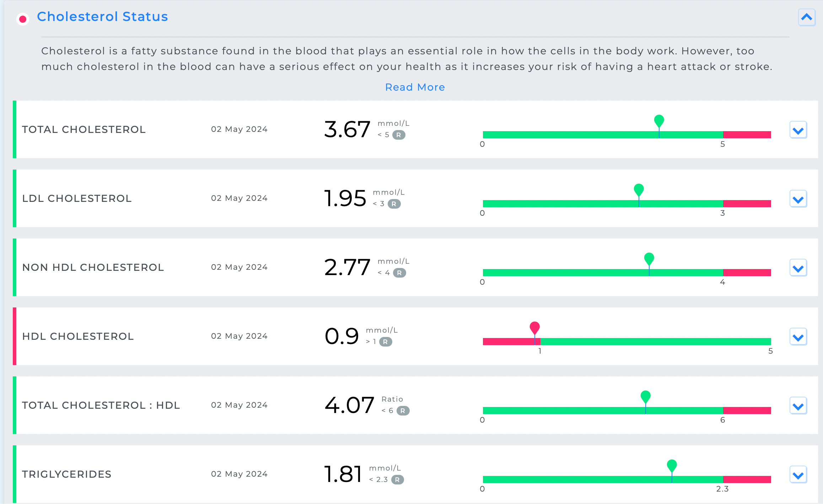The image size is (823, 504).
Task: Click the Triglycerides range bar marker
Action: coord(672,466)
